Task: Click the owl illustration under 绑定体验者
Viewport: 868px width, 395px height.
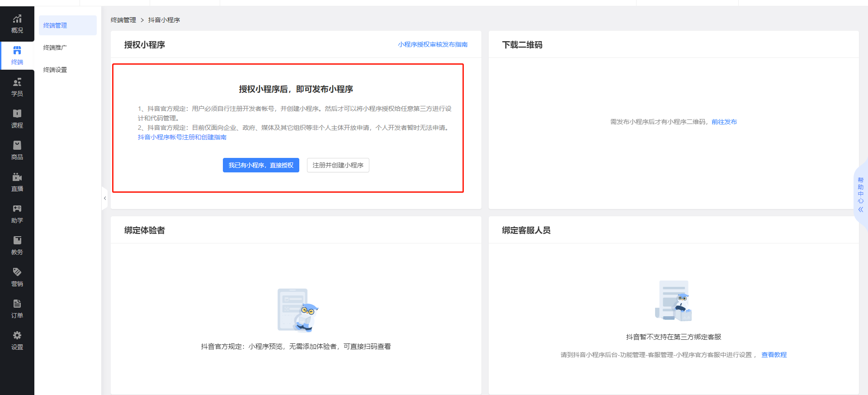Action: click(297, 310)
